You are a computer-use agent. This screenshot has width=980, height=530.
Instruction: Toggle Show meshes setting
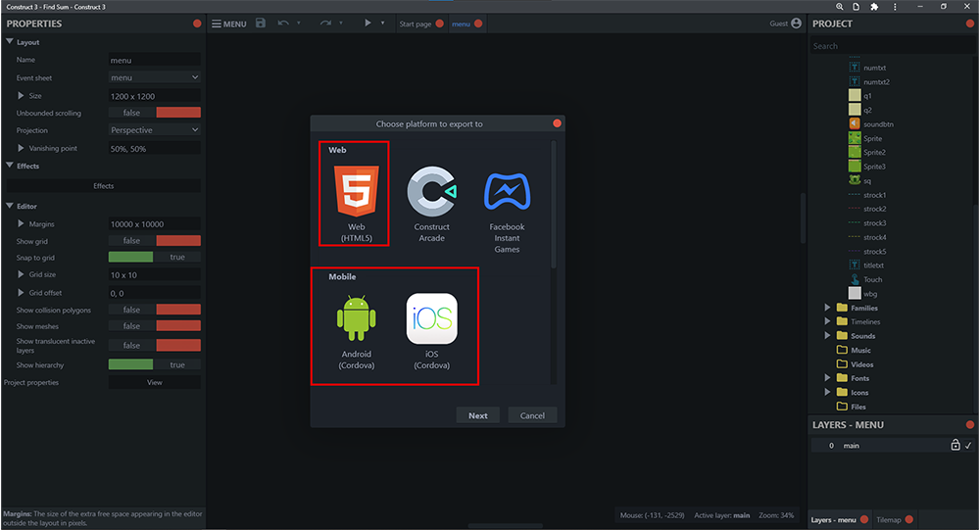[155, 325]
